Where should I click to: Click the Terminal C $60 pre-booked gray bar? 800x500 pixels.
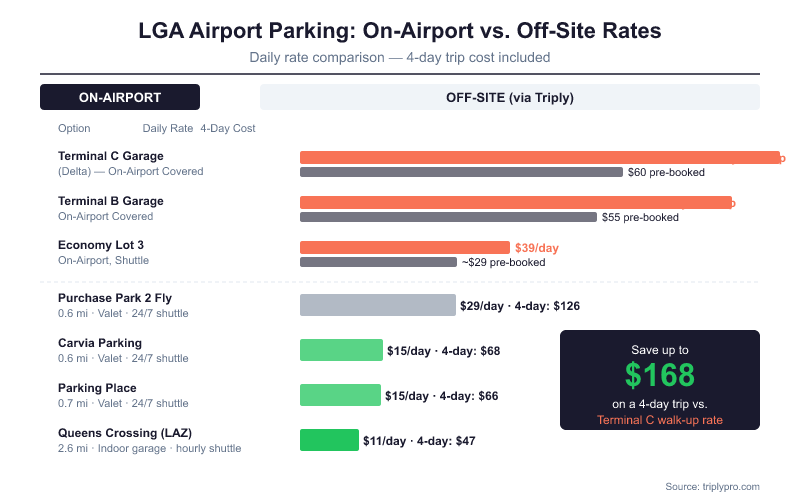click(461, 172)
